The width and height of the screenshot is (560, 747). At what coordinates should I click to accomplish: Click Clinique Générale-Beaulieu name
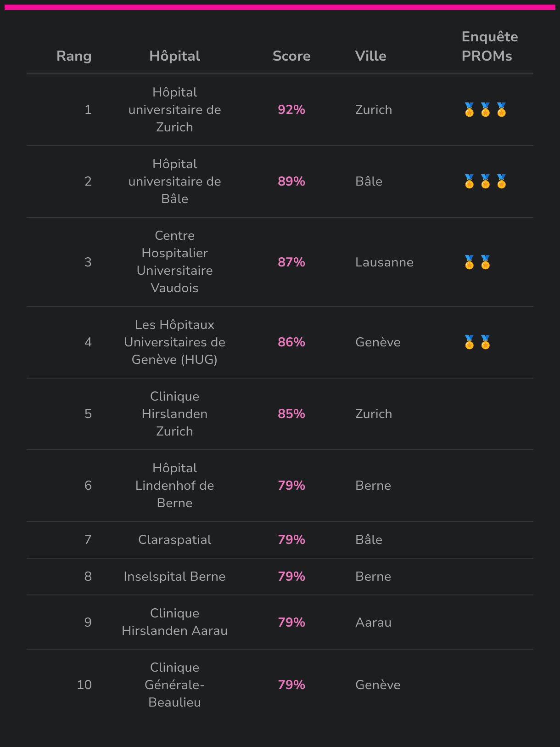[174, 685]
